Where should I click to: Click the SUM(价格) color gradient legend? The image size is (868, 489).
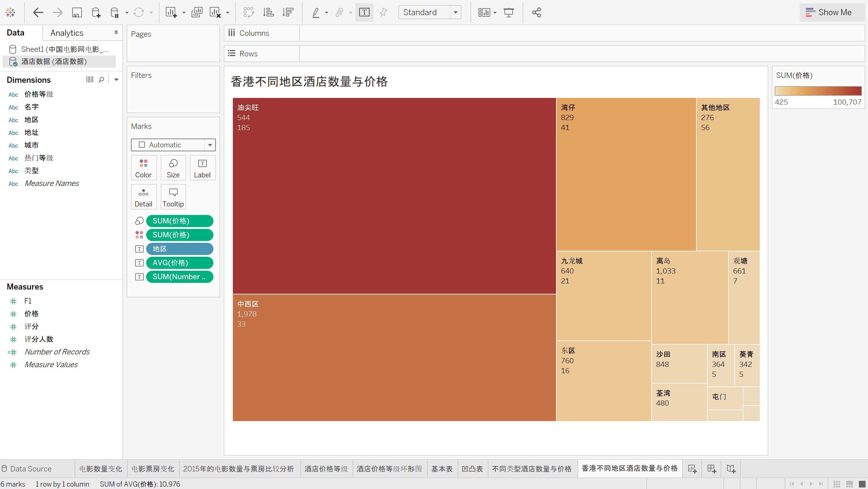[818, 91]
